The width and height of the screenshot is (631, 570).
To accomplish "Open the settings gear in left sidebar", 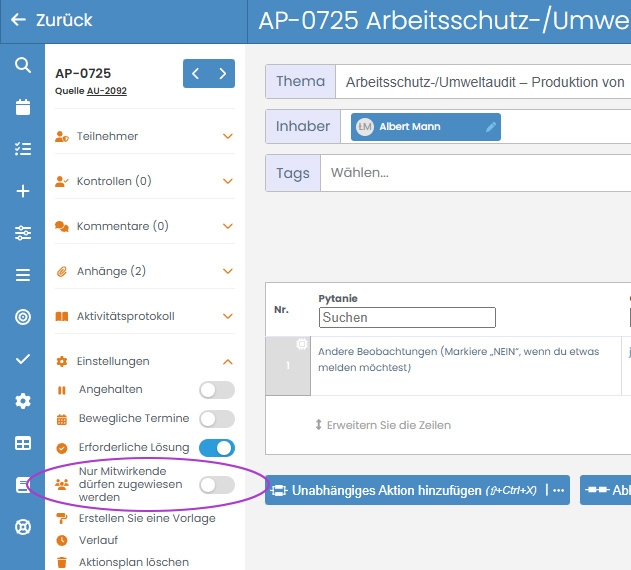I will (22, 401).
